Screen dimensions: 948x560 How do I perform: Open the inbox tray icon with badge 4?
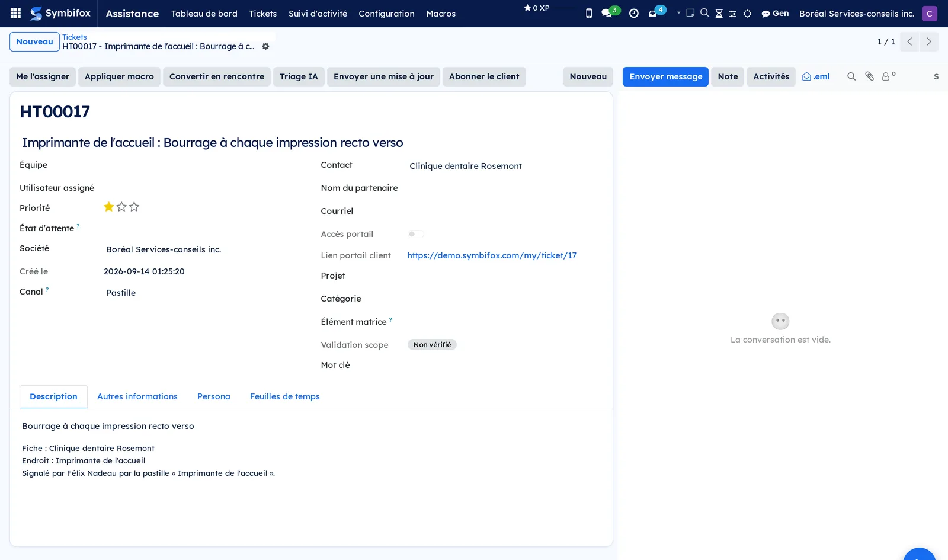coord(654,13)
